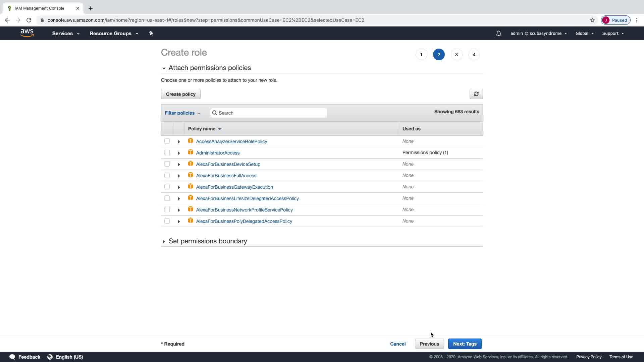Open the notifications bell icon

[498, 33]
